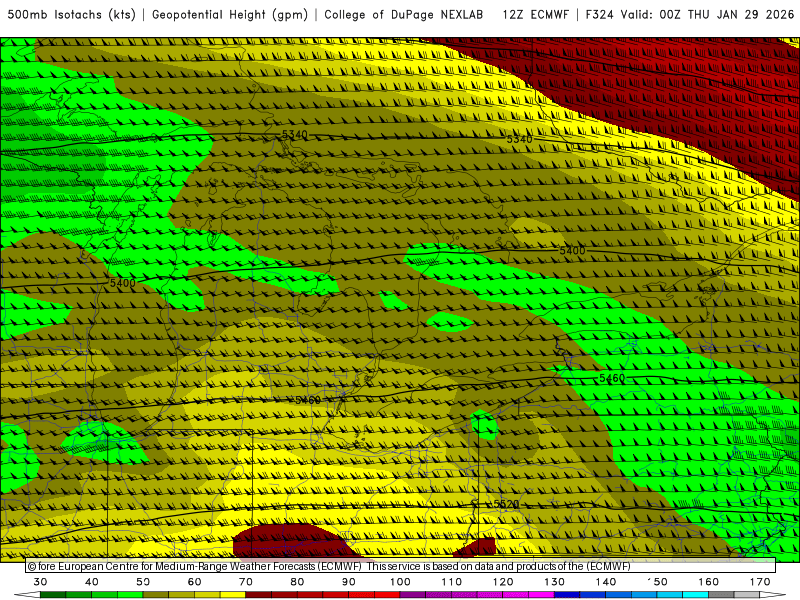Viewport: 800px width, 600px height.
Task: Pick the dark blue swatch starting at 130
Action: (x=567, y=595)
